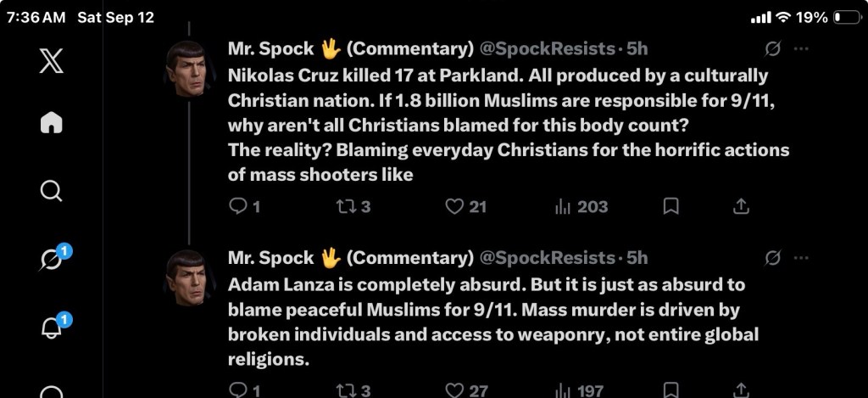View analytics showing 203 views

tap(581, 207)
